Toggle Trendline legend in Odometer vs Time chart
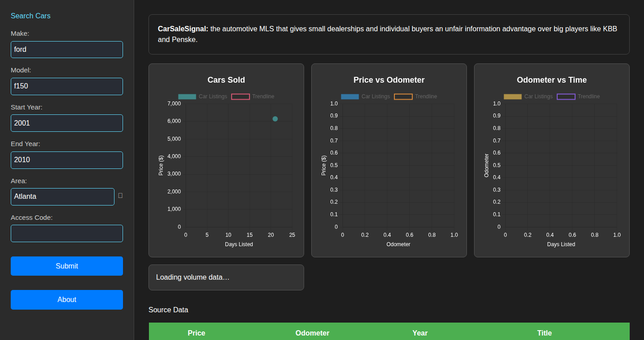Screen dimensions: 644x340 578,97
